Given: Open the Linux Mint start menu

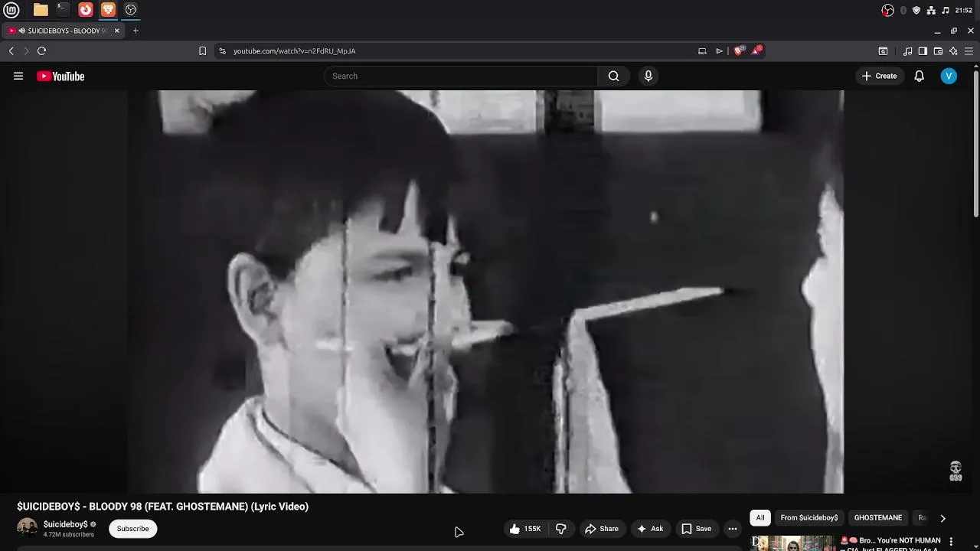Looking at the screenshot, I should pyautogui.click(x=11, y=10).
